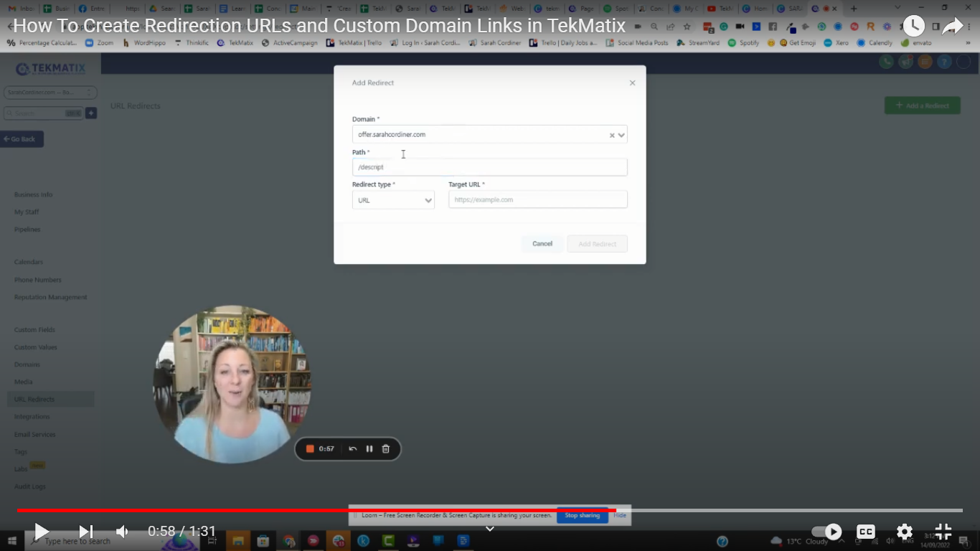The image size is (980, 551).
Task: Pause the Loom recording
Action: click(369, 449)
